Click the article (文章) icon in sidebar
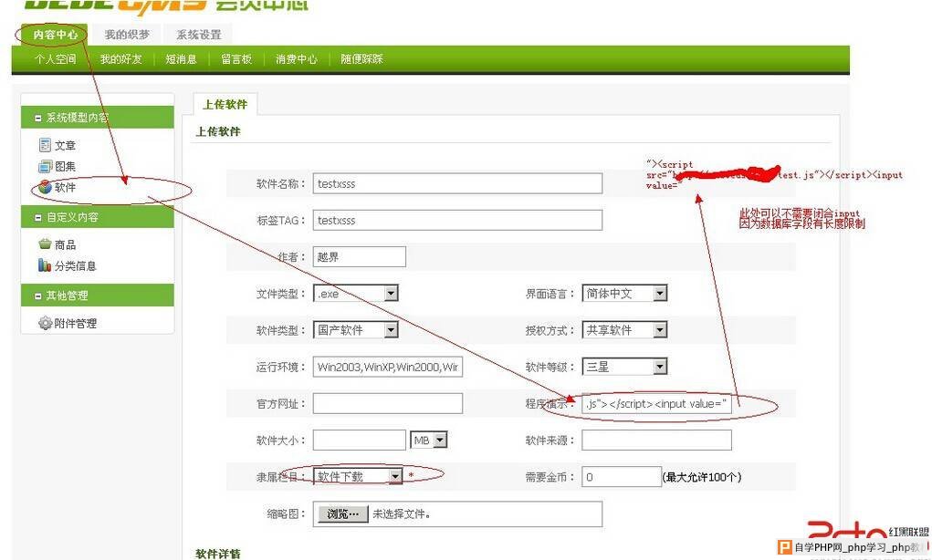Screen dimensions: 932x560 [x=45, y=145]
